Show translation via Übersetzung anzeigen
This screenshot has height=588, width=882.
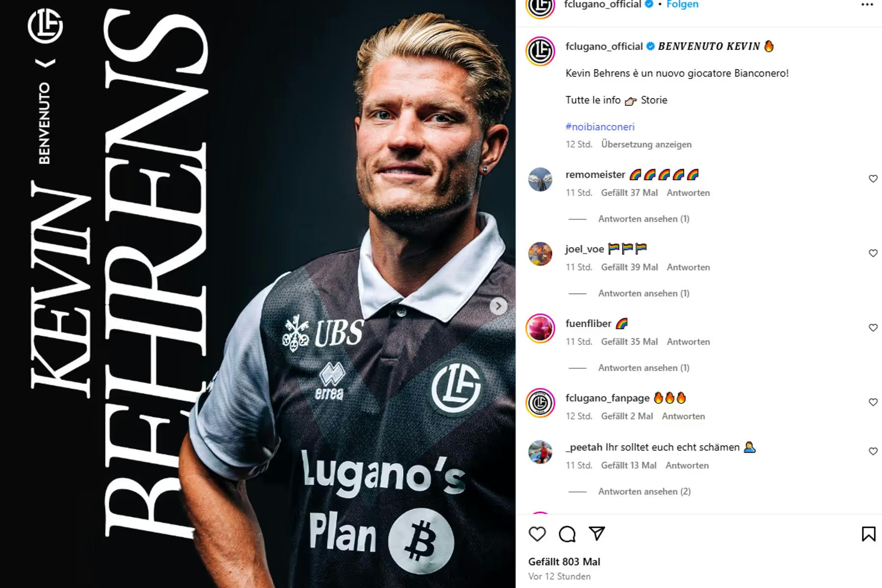click(x=646, y=145)
